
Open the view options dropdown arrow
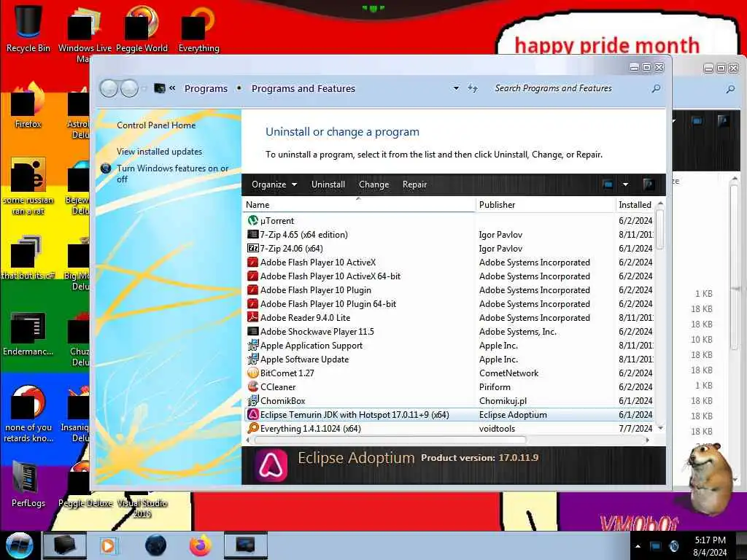[x=625, y=184]
